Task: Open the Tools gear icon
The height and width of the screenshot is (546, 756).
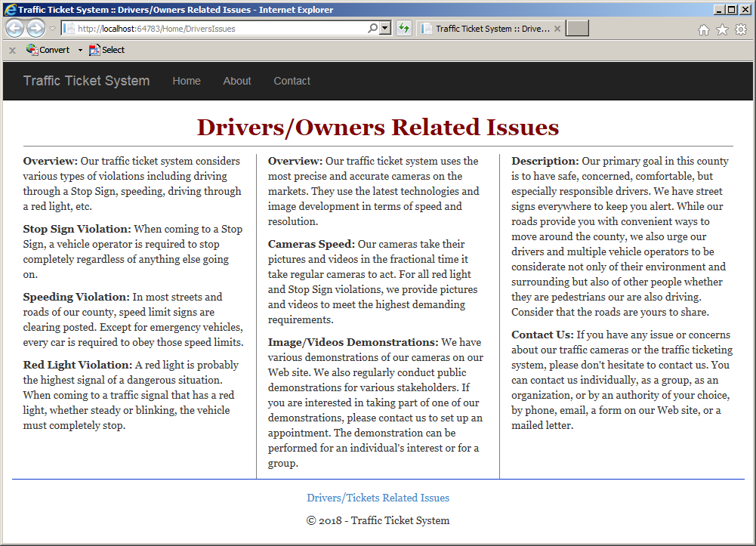Action: click(741, 30)
